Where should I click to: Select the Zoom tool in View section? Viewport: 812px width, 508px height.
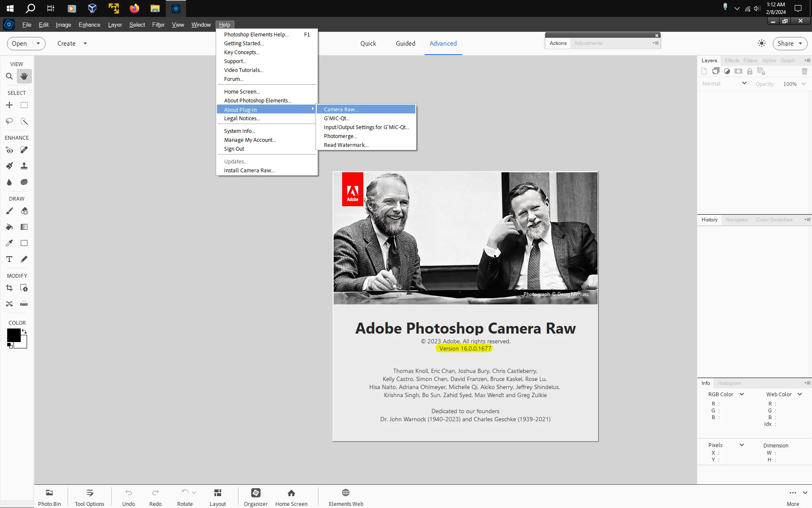[9, 76]
